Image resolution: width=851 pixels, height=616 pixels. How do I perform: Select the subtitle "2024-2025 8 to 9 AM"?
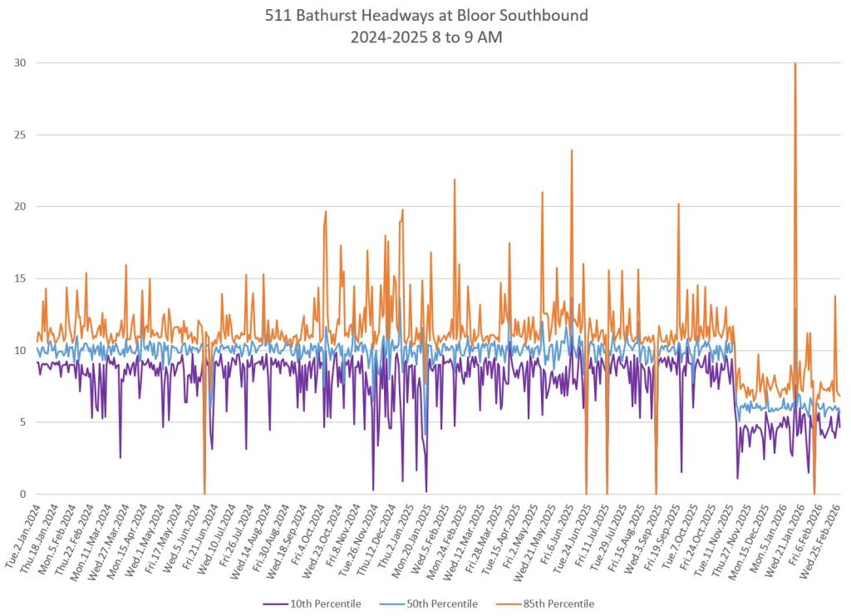pyautogui.click(x=425, y=36)
